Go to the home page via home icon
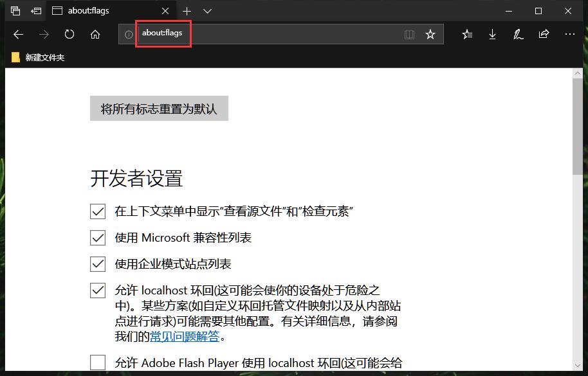588x376 pixels. [94, 34]
